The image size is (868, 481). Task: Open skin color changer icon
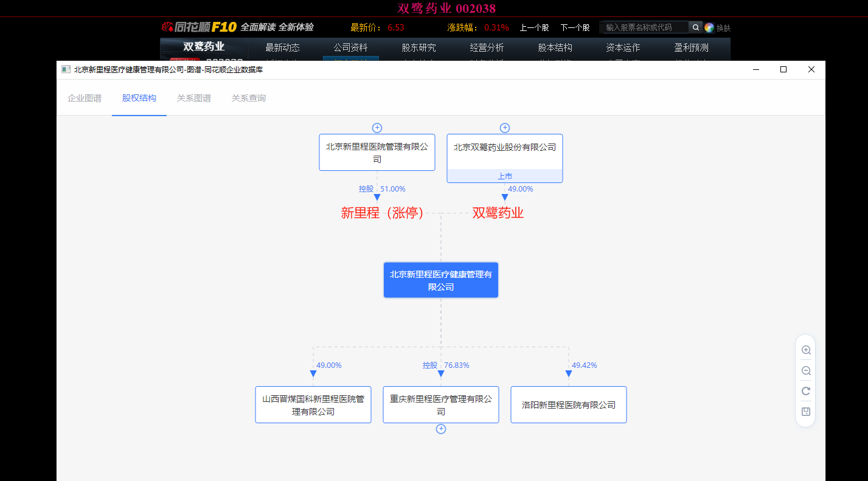[x=709, y=27]
